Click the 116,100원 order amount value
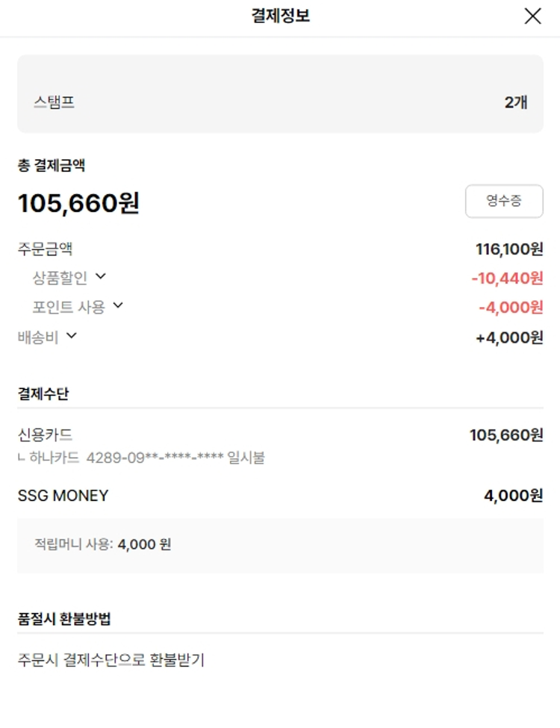The width and height of the screenshot is (560, 728). pyautogui.click(x=509, y=249)
